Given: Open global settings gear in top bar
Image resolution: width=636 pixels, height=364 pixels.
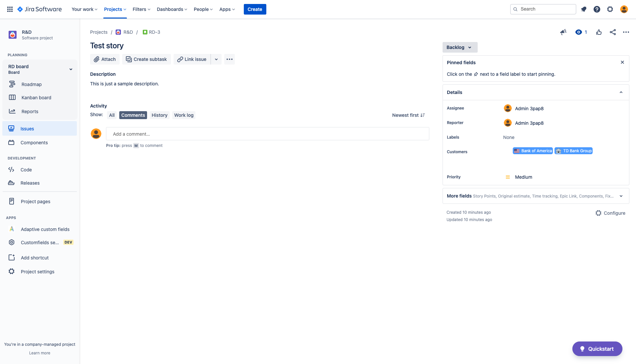Looking at the screenshot, I should coord(610,9).
